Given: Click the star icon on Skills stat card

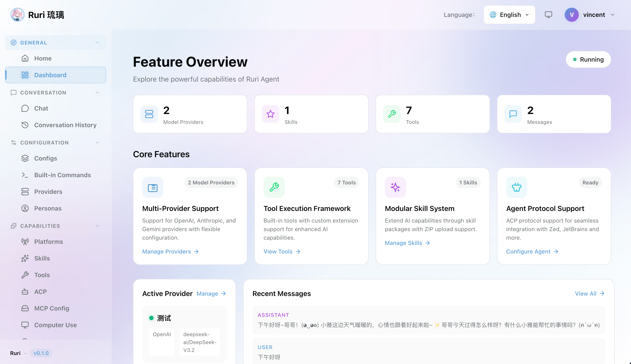Looking at the screenshot, I should [270, 114].
